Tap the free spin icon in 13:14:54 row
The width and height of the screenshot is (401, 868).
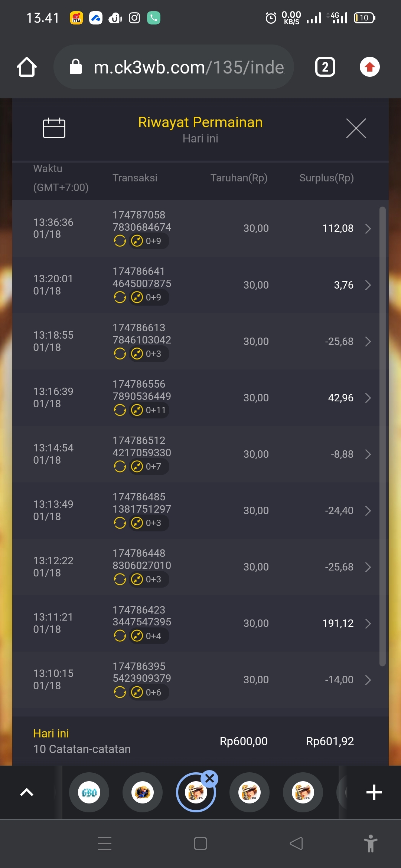click(x=120, y=466)
